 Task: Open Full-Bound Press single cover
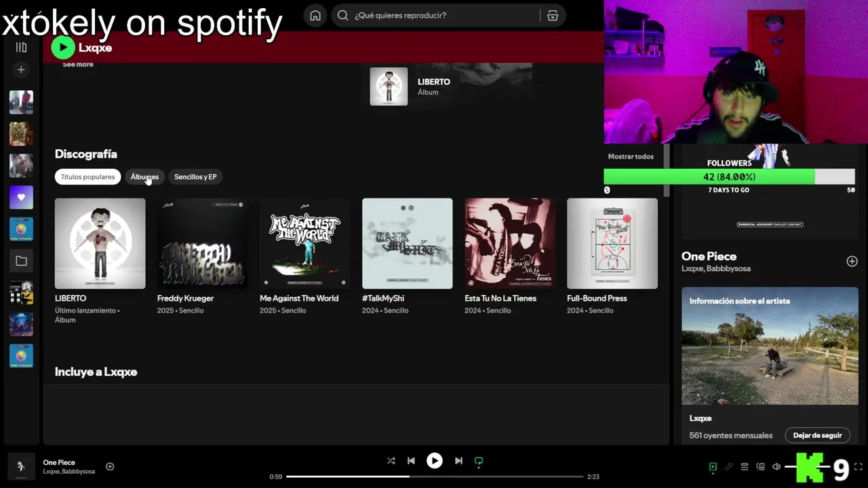tap(612, 243)
